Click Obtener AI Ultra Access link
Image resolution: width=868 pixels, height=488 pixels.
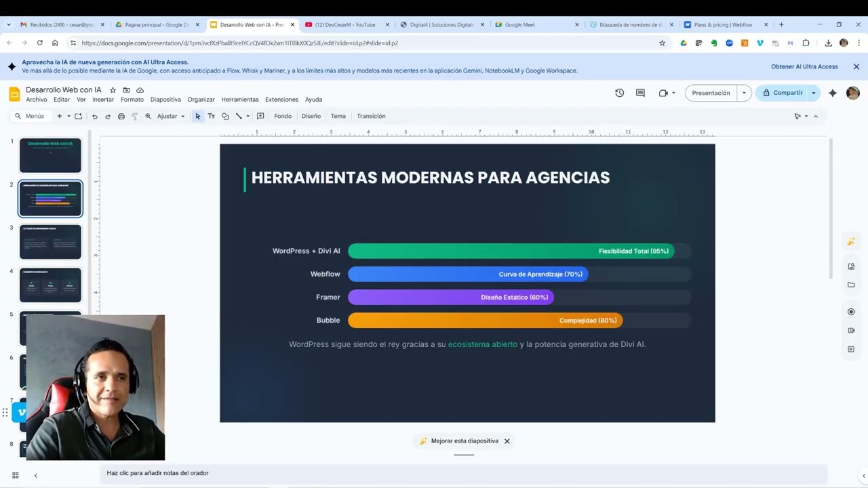[804, 66]
